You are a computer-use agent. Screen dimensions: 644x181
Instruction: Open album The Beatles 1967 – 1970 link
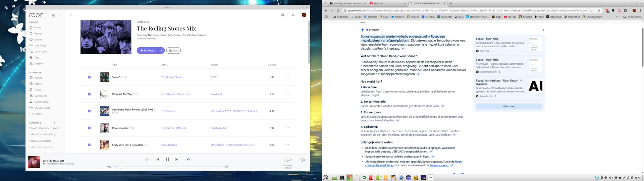click(x=233, y=111)
